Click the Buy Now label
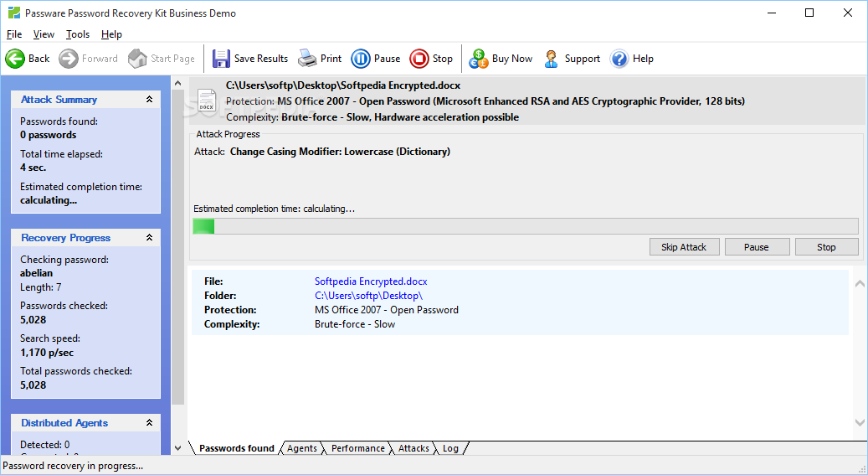The width and height of the screenshot is (868, 475). click(x=512, y=58)
